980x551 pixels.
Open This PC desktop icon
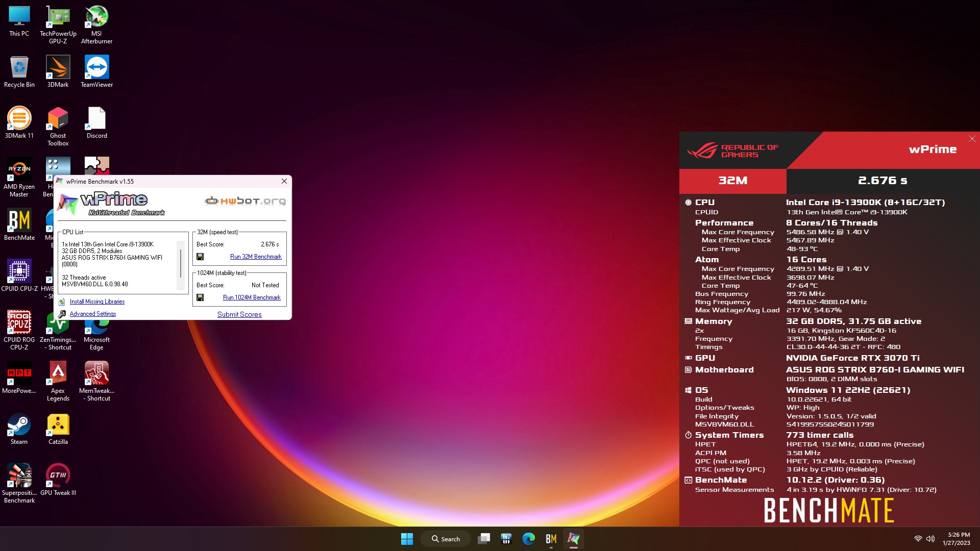click(x=19, y=21)
